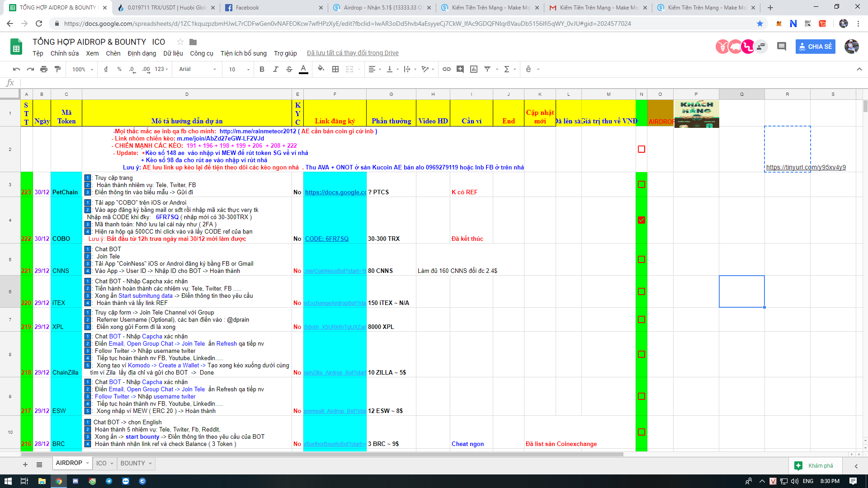Star the spreadsheet document

point(180,42)
